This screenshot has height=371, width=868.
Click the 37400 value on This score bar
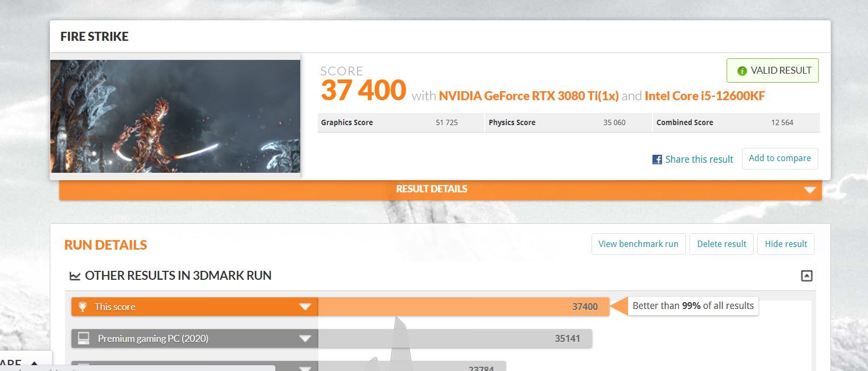tap(585, 307)
